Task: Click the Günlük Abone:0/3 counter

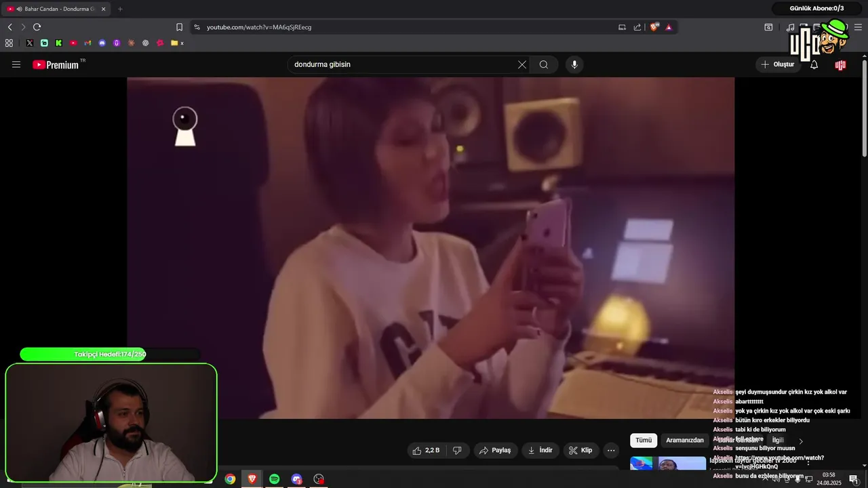Action: [x=816, y=8]
